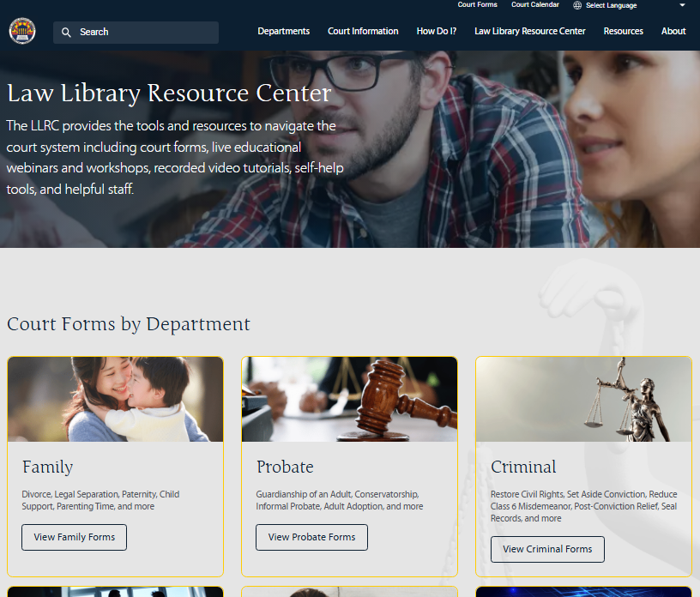Open the Select Language menu

click(611, 5)
